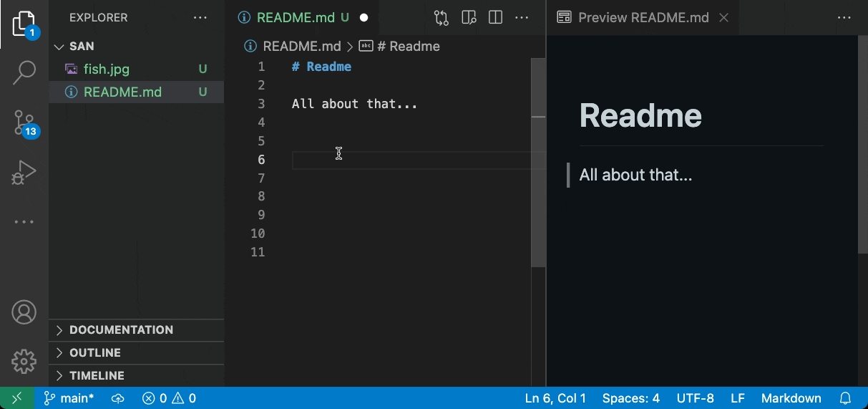Click the editor vertical scrollbar
This screenshot has width=868, height=409.
[x=538, y=163]
